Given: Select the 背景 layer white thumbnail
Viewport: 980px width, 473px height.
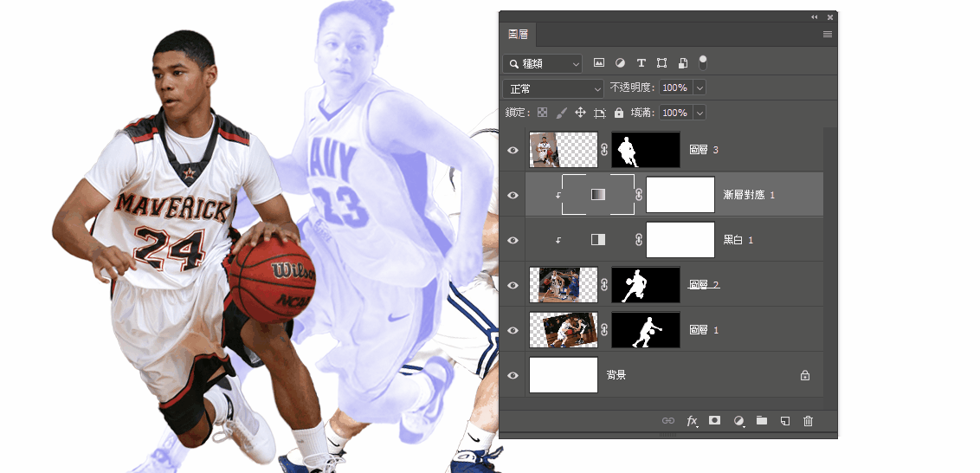Looking at the screenshot, I should pos(564,375).
